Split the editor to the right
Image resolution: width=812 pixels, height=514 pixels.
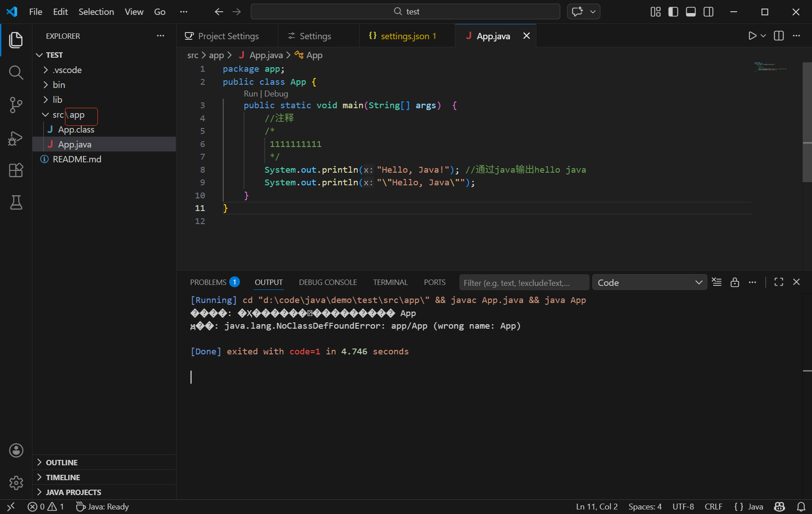point(779,36)
